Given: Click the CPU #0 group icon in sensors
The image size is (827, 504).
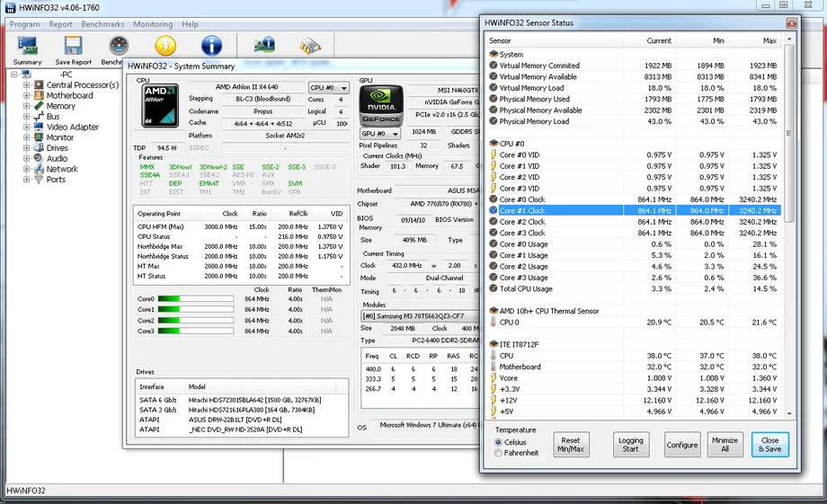Looking at the screenshot, I should pyautogui.click(x=494, y=144).
